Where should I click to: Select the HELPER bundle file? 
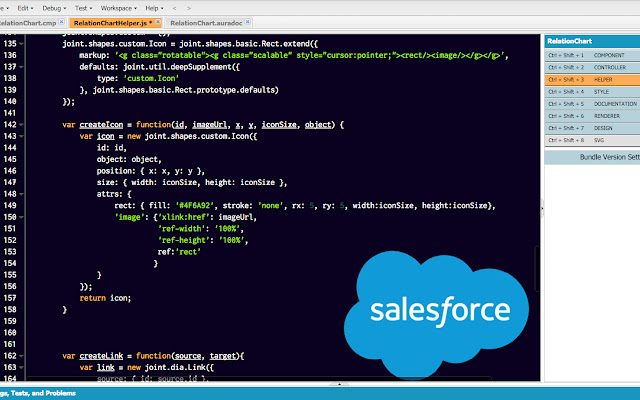(x=592, y=80)
